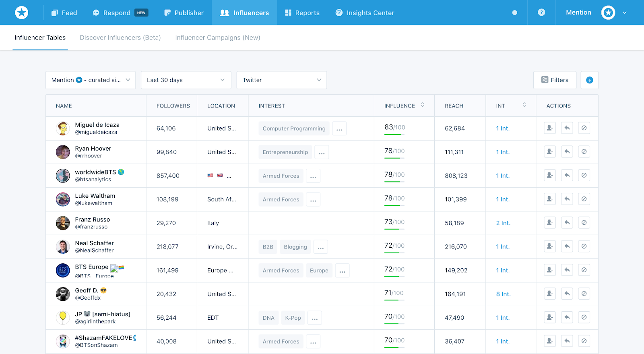Open the Publisher menu
Image resolution: width=644 pixels, height=354 pixels.
click(184, 13)
